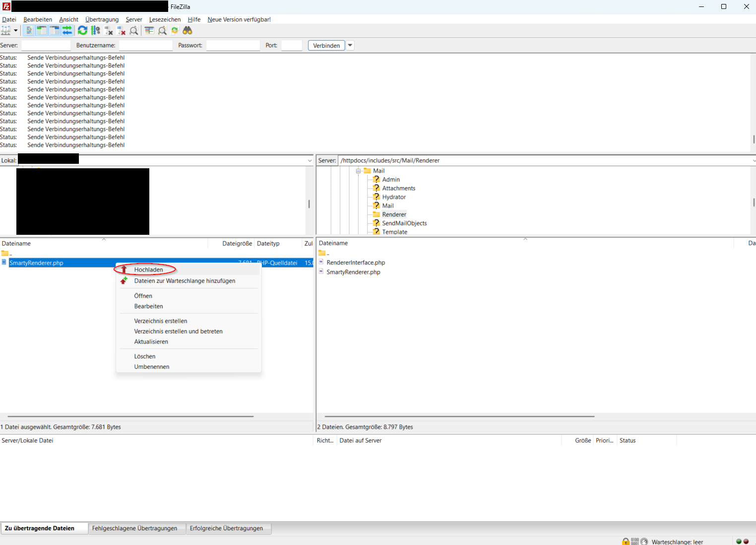
Task: Refresh file and folder lists
Action: point(83,31)
